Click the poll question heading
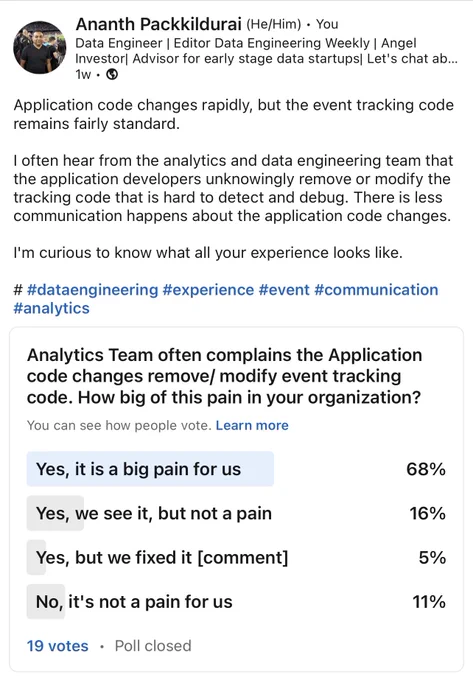The width and height of the screenshot is (473, 680). pyautogui.click(x=224, y=376)
